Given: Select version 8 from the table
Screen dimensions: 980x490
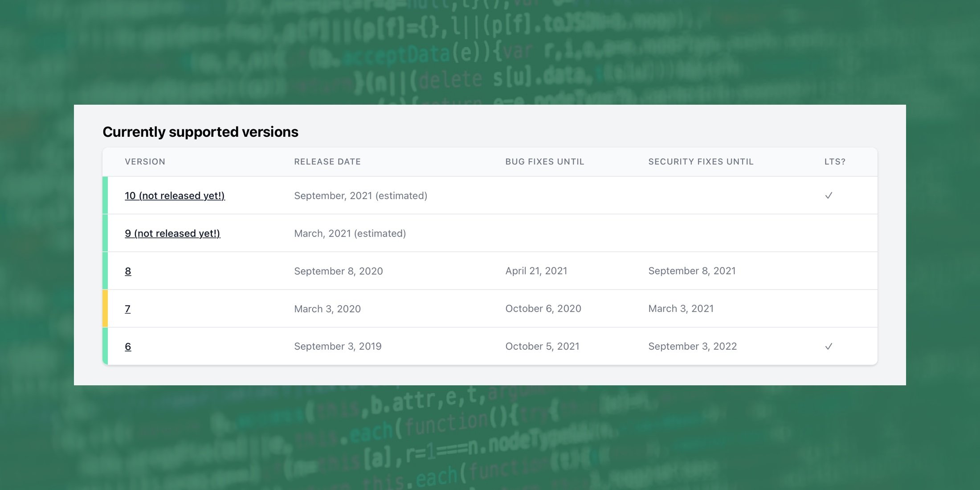Looking at the screenshot, I should [128, 270].
